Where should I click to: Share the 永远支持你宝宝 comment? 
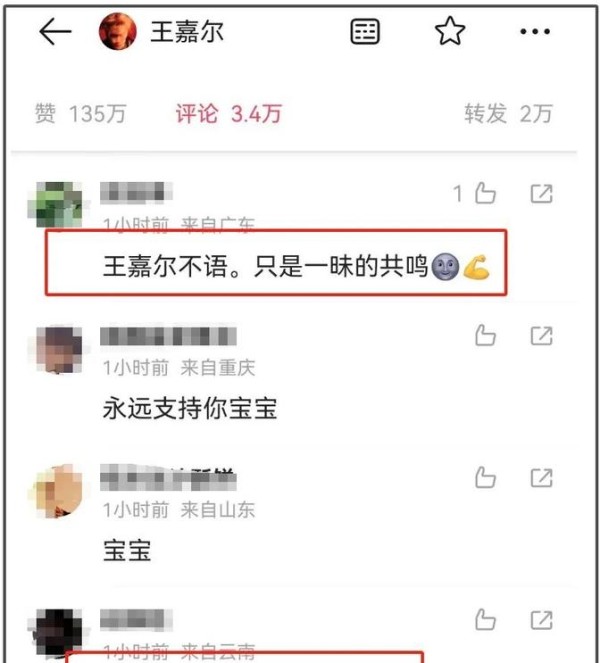pos(542,336)
